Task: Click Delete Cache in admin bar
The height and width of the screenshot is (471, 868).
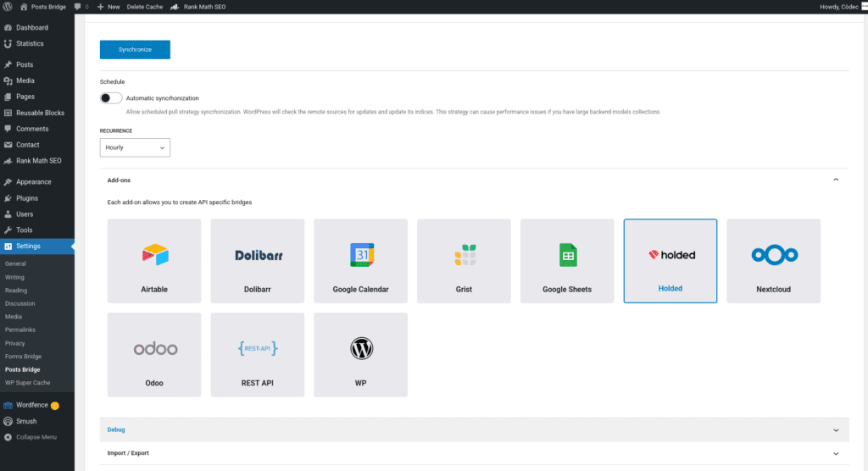Action: pos(147,7)
